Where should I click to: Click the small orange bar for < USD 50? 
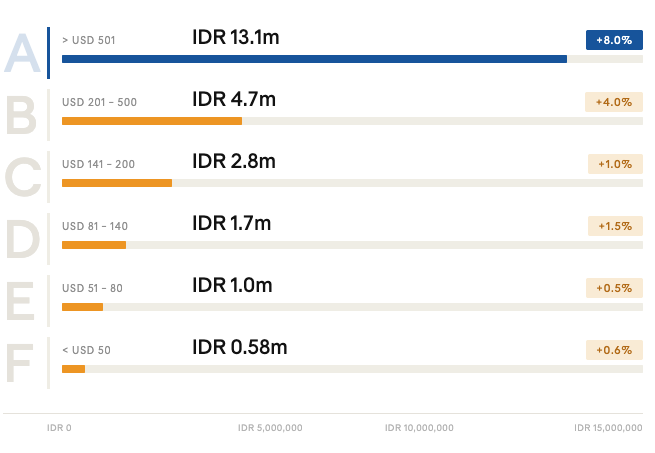(73, 369)
